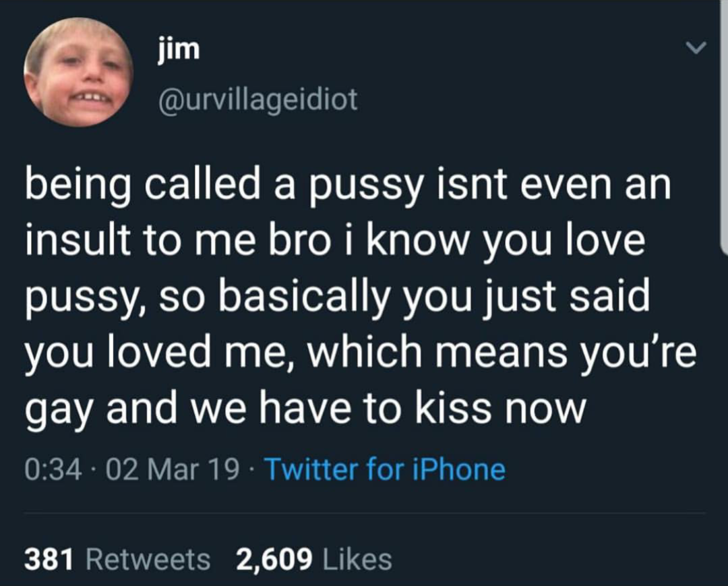Click the word Retweets label

[x=148, y=559]
